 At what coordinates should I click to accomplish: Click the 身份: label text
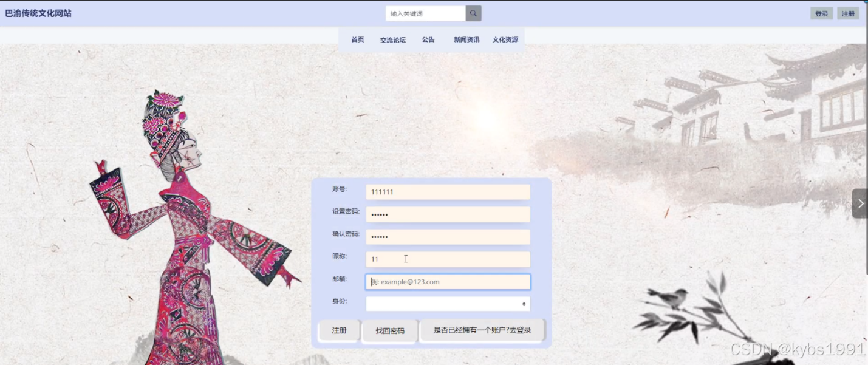pos(340,301)
